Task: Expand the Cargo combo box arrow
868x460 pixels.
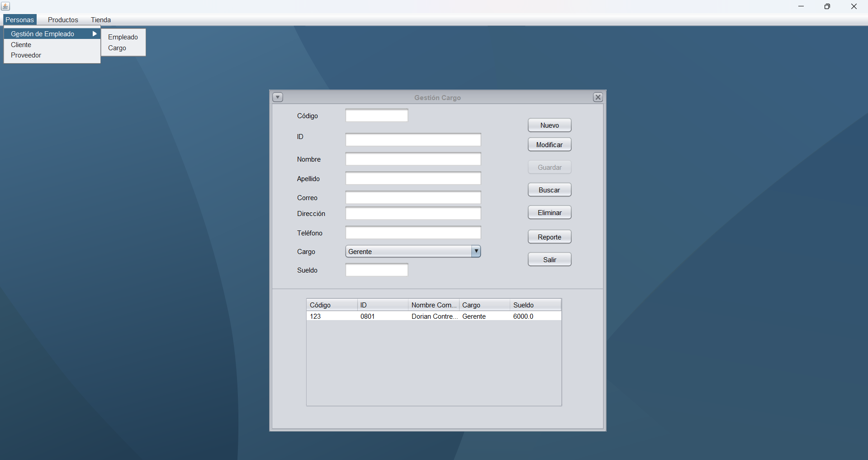Action: 476,251
